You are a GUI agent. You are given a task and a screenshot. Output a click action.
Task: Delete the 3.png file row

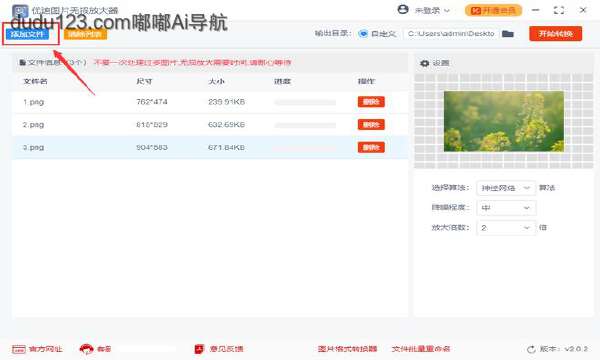pos(371,147)
